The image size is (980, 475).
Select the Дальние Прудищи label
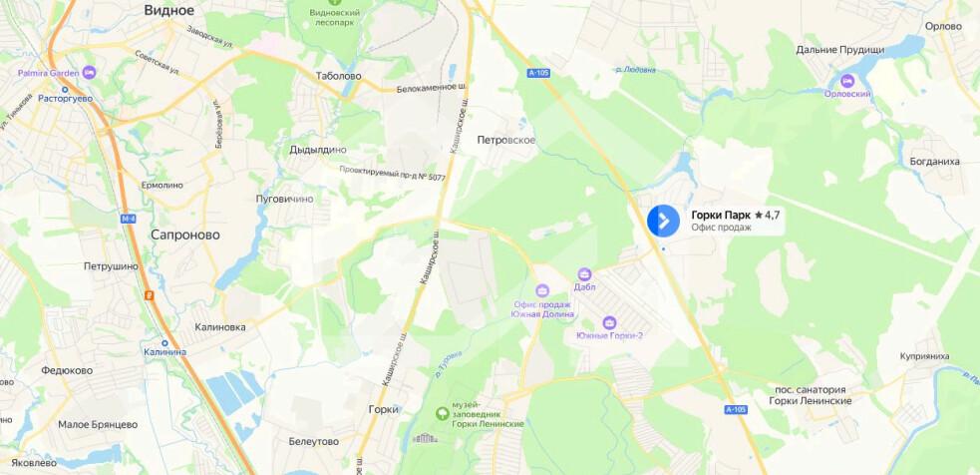(840, 50)
